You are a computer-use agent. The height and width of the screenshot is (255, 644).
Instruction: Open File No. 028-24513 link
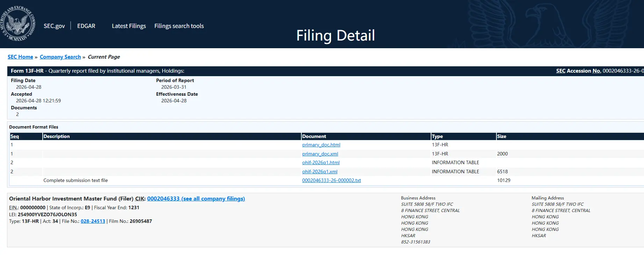(93, 221)
